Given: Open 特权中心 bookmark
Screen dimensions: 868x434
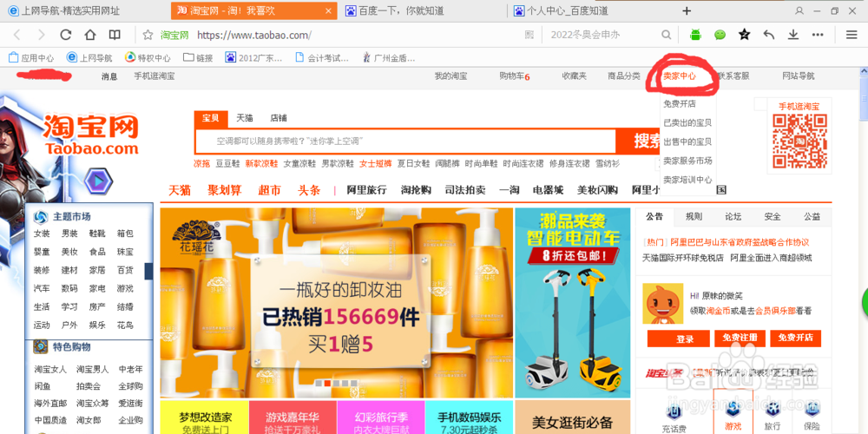Looking at the screenshot, I should [x=148, y=57].
